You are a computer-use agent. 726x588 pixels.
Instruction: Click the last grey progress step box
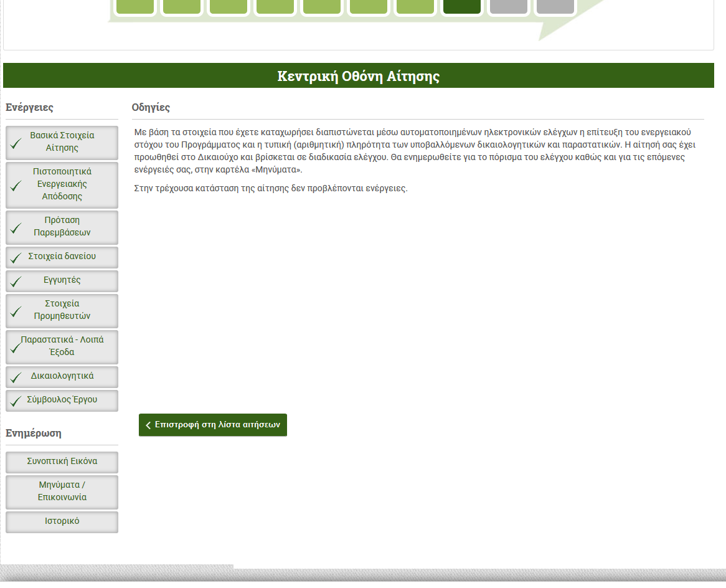[555, 6]
